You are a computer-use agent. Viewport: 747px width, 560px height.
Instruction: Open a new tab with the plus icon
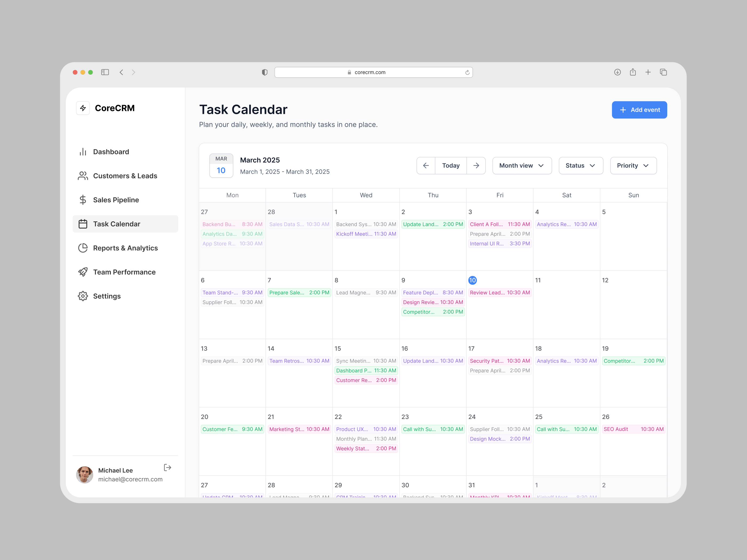[648, 72]
